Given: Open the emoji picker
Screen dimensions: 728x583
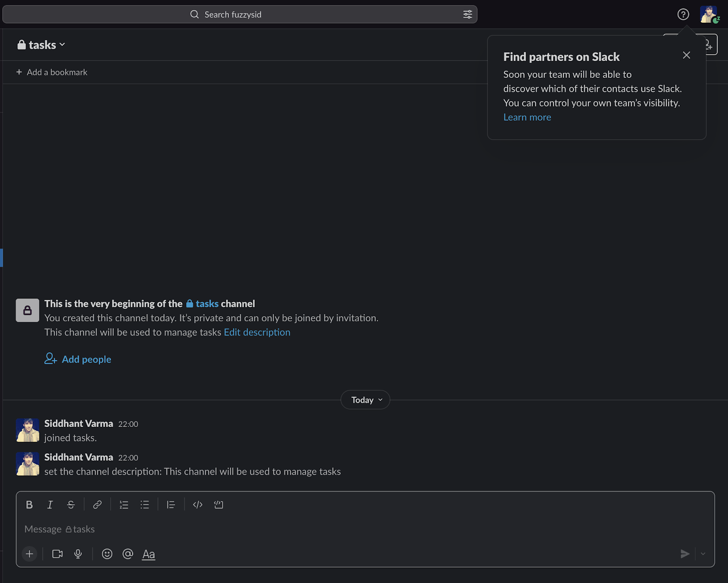Looking at the screenshot, I should point(107,554).
